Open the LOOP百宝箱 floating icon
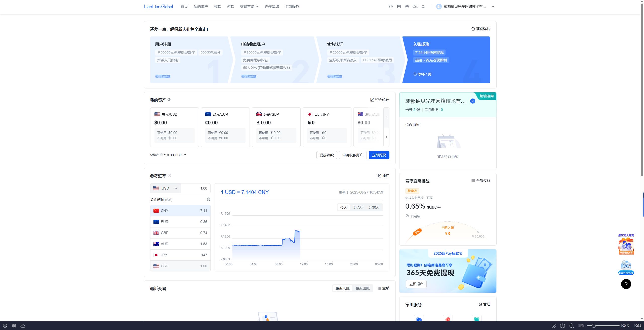 click(x=626, y=268)
